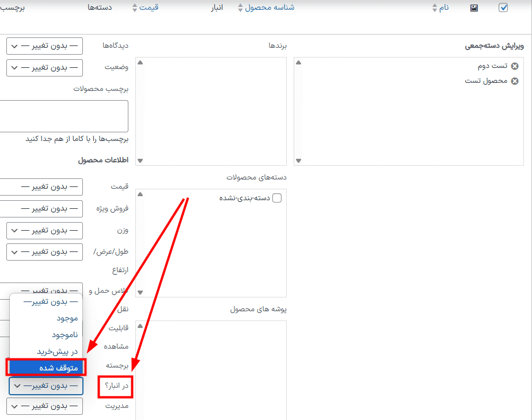Choose بدون تغییر in open stock list

46,301
